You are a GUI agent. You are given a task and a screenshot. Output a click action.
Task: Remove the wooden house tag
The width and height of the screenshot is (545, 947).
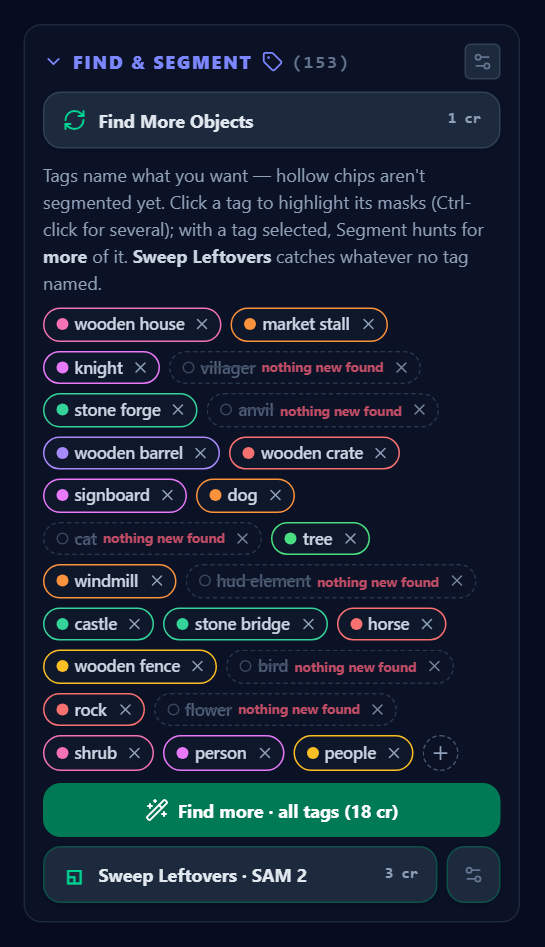[x=202, y=324]
